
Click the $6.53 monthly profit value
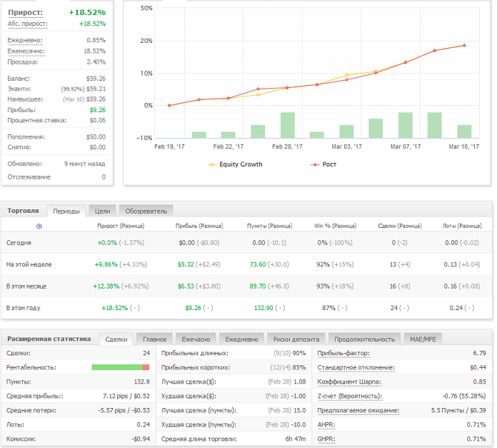coord(186,287)
